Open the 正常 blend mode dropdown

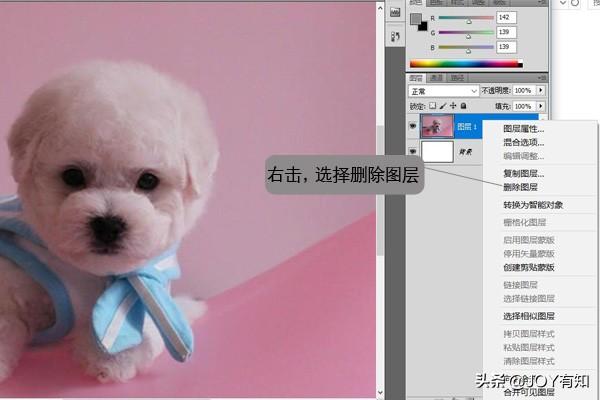[443, 91]
